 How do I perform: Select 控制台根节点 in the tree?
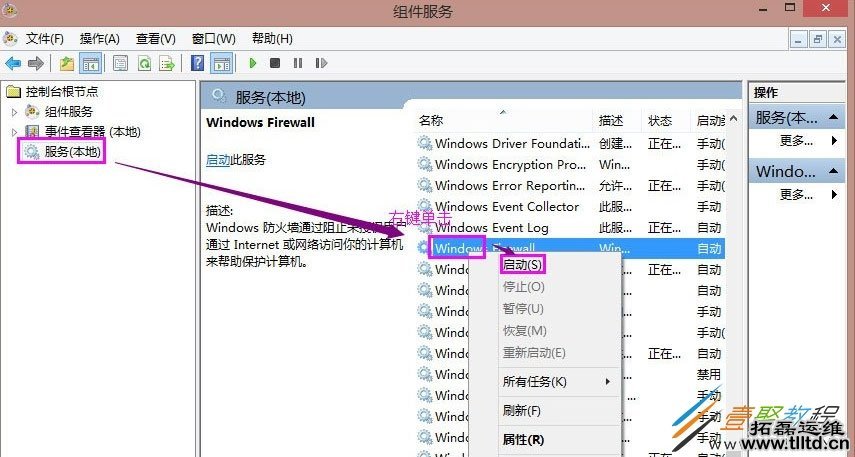62,92
